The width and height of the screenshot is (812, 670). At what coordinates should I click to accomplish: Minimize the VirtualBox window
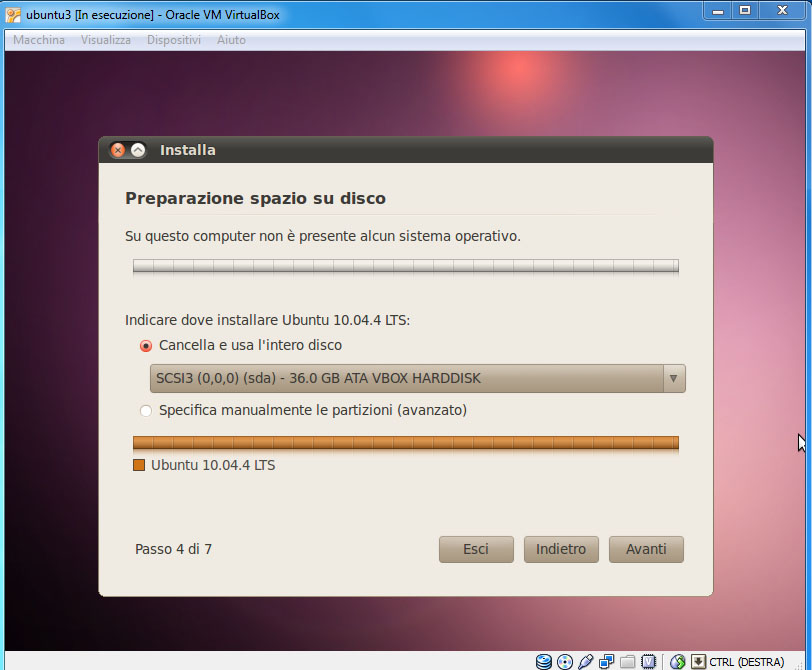tap(718, 11)
